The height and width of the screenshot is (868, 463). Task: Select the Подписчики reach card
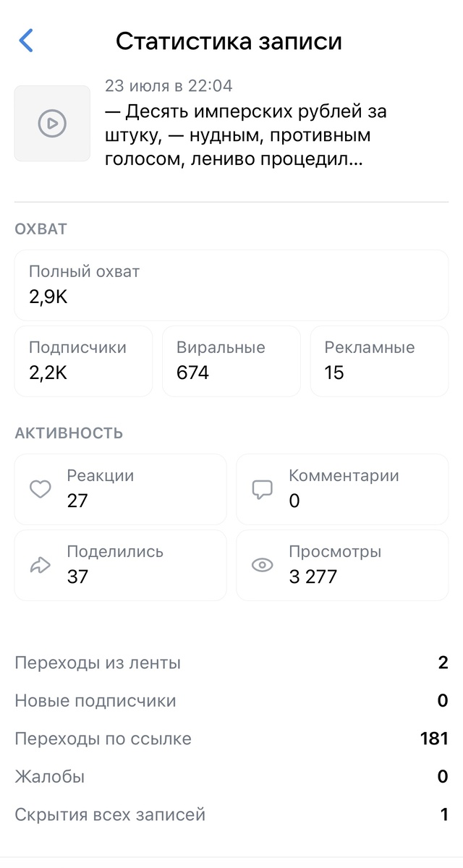[x=83, y=361]
